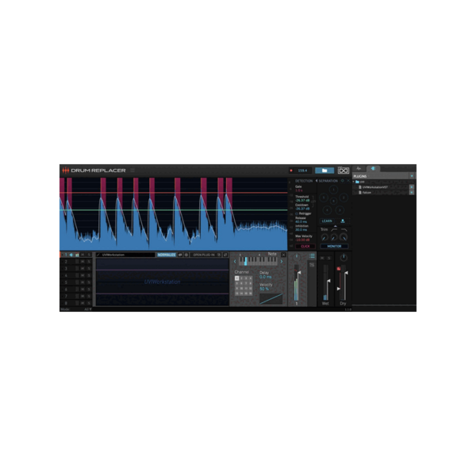Switch to the plugin browser tab
Screen dimensions: 476x476
pos(373,168)
